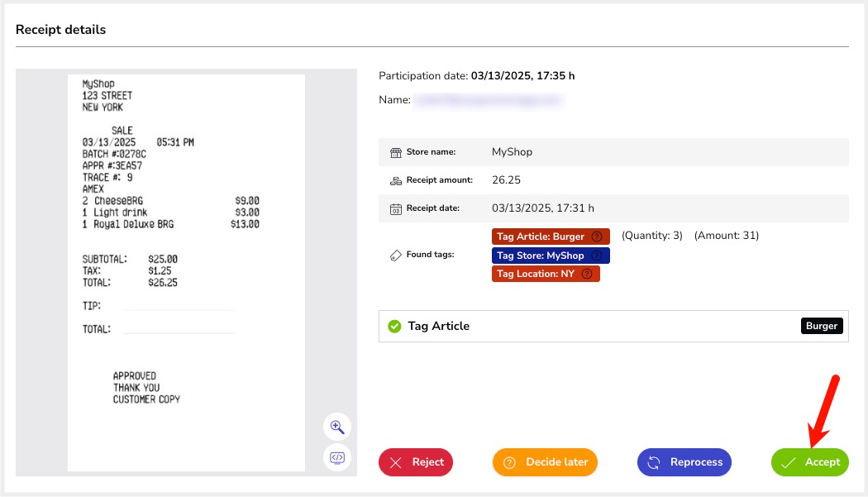Approve the receipt with Accept button
This screenshot has height=497, width=868.
click(810, 462)
